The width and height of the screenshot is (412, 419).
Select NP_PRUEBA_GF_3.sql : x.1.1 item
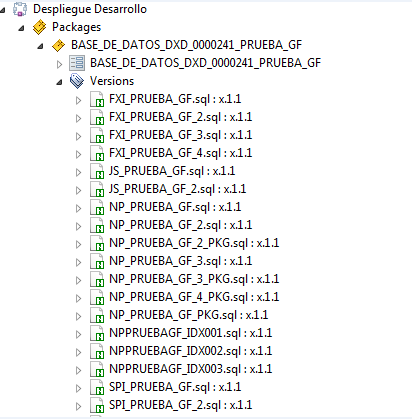click(x=180, y=261)
